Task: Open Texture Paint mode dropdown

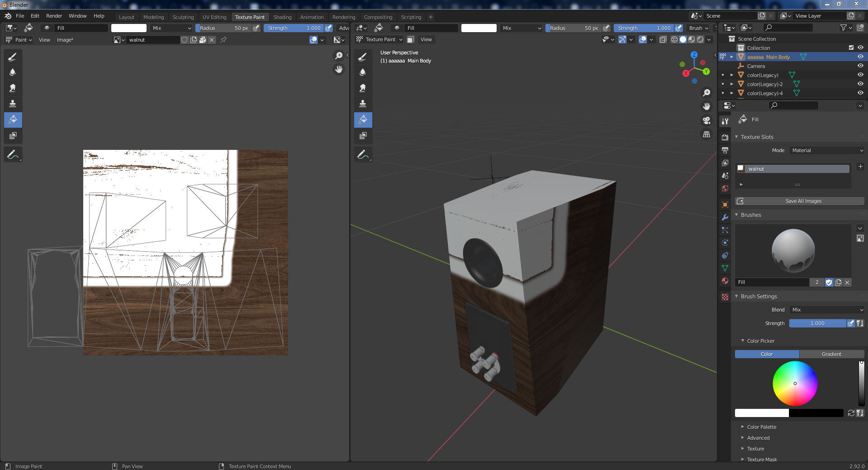Action: pyautogui.click(x=379, y=39)
